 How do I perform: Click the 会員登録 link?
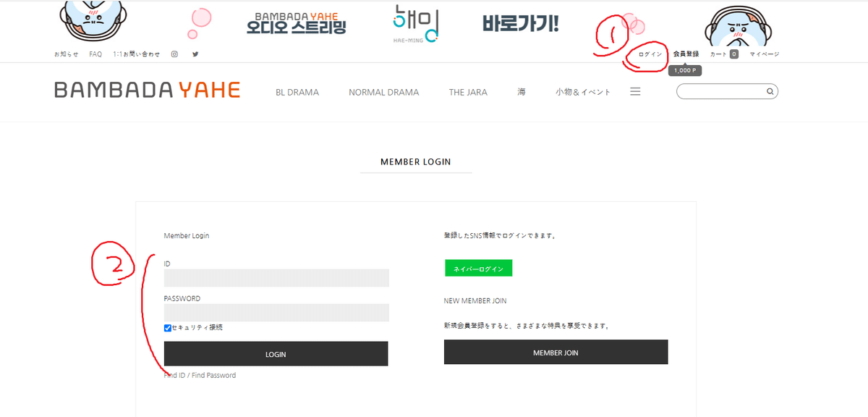point(686,54)
